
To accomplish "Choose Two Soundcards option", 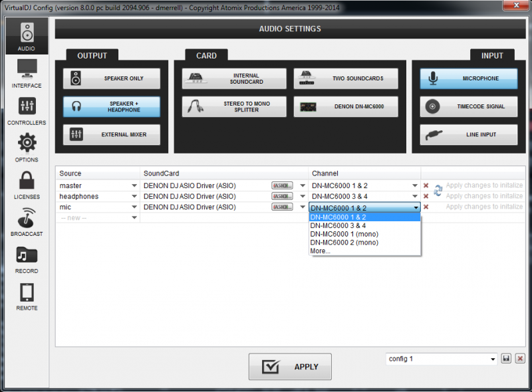I will [346, 78].
